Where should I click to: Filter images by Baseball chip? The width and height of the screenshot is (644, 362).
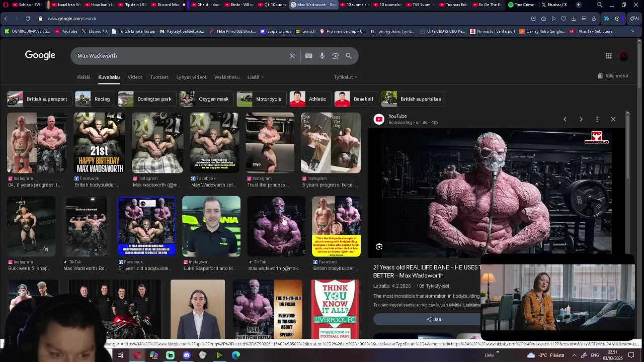coord(355,99)
